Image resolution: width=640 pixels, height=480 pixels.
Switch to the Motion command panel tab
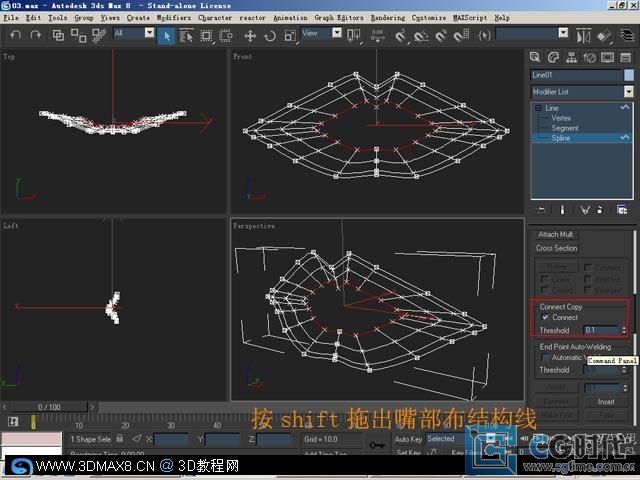tap(589, 58)
